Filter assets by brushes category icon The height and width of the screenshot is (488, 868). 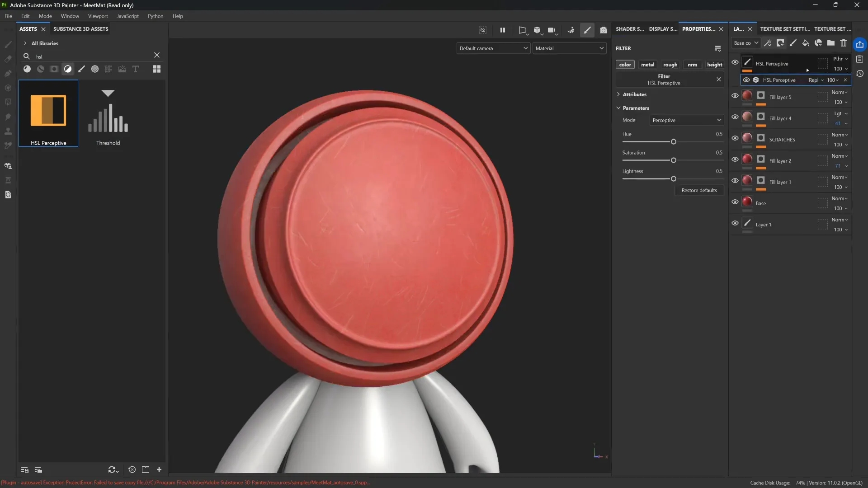(x=81, y=69)
